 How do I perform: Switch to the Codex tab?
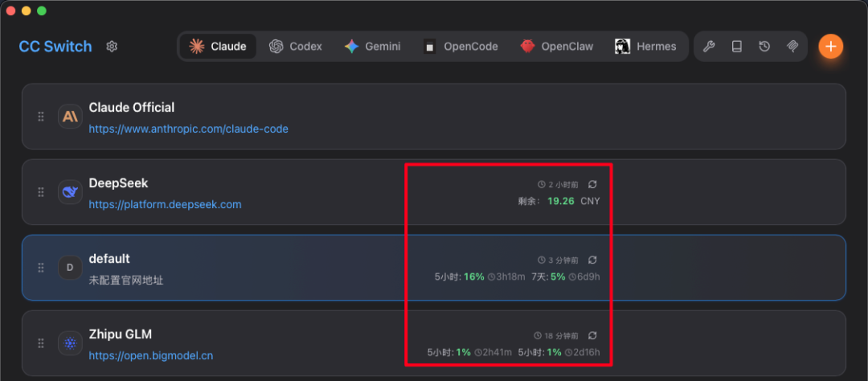pos(296,47)
